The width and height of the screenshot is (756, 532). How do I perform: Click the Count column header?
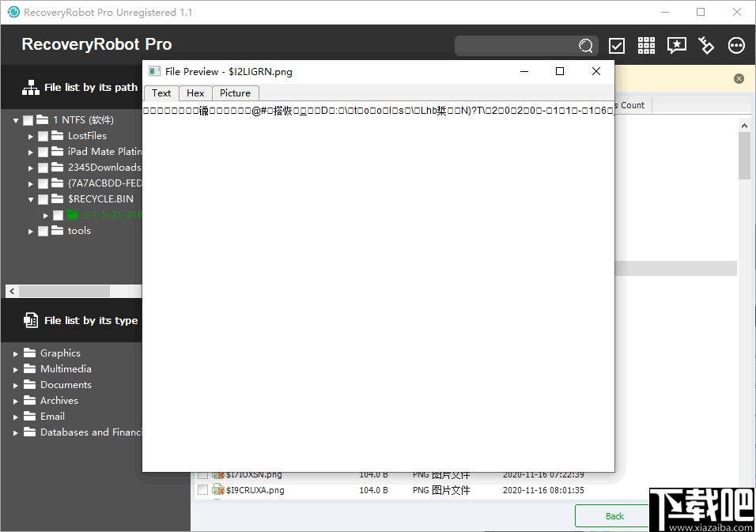coord(633,105)
